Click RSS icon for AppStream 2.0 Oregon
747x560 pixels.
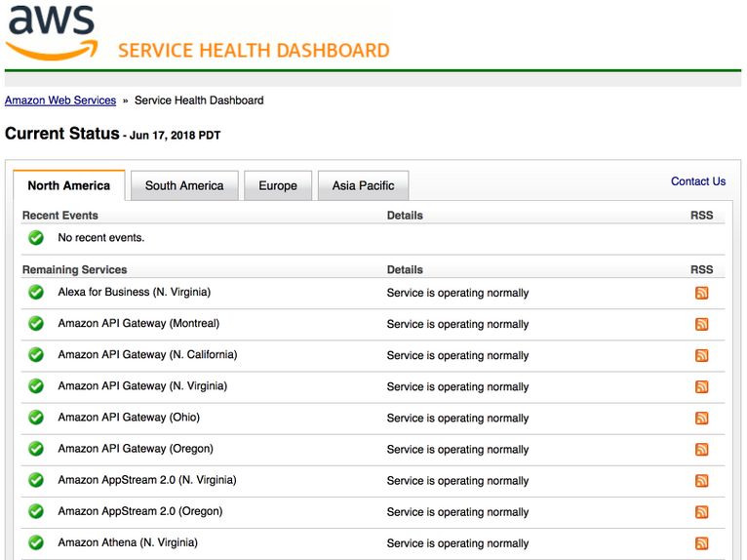[x=701, y=511]
